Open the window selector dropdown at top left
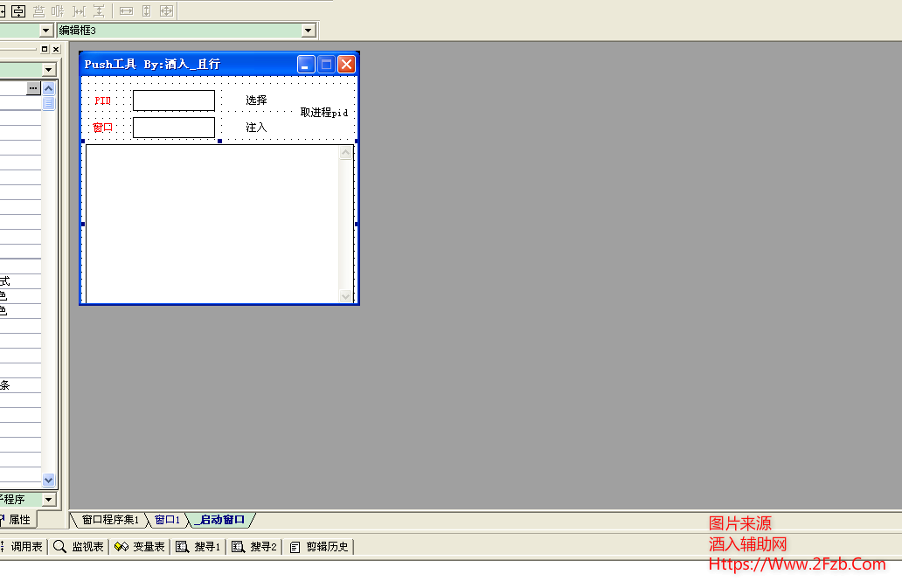The width and height of the screenshot is (902, 588). [45, 29]
